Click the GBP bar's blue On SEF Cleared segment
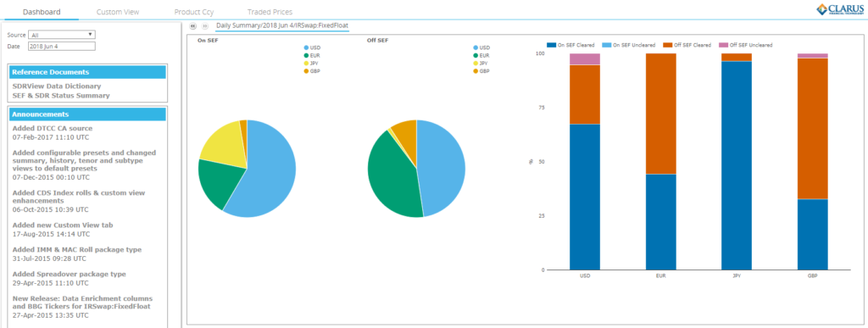This screenshot has height=328, width=868. (x=813, y=235)
